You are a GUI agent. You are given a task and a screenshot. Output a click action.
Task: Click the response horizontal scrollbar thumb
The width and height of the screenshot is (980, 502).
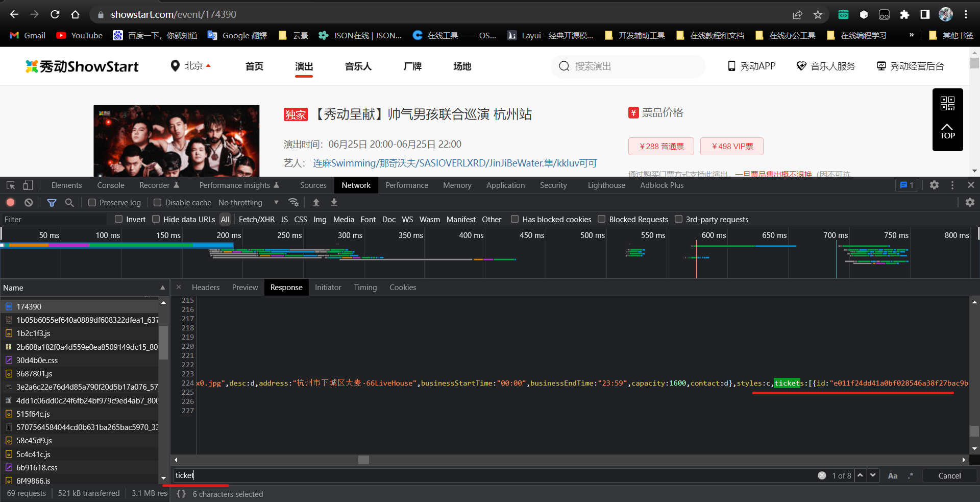pos(363,460)
